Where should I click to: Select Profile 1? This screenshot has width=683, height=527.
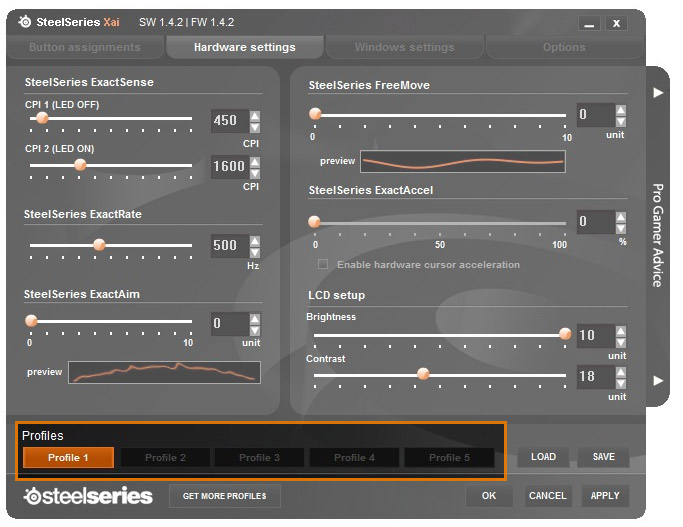68,457
